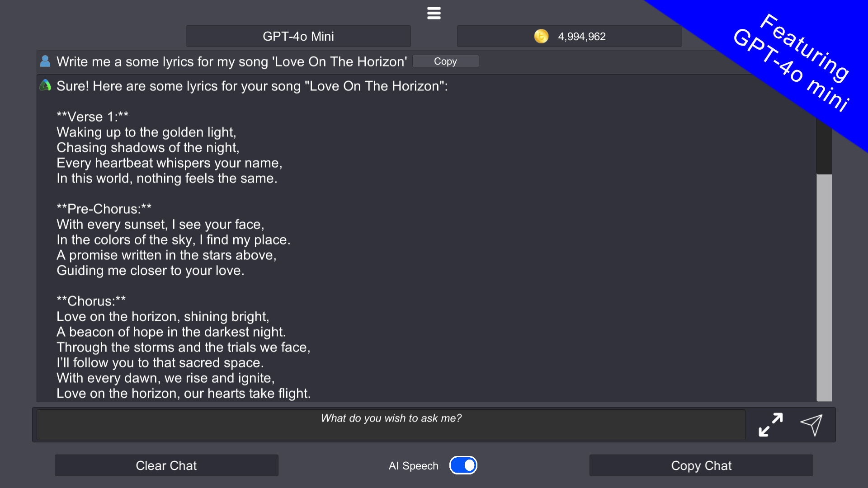
Task: Open the hamburger menu at top
Action: [x=434, y=13]
